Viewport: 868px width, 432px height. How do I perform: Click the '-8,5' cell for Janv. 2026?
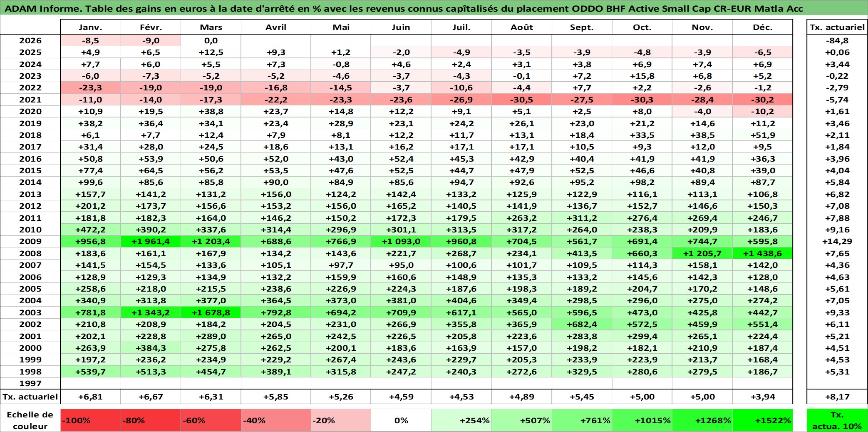pos(91,41)
